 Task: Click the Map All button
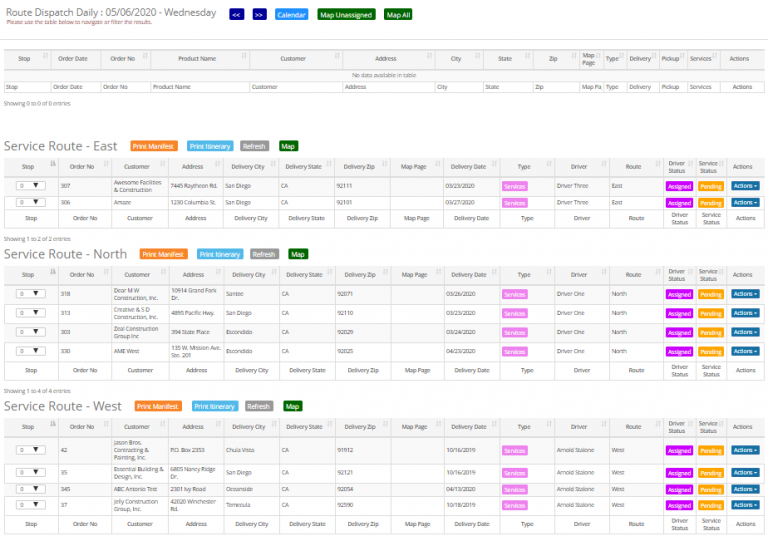point(397,15)
